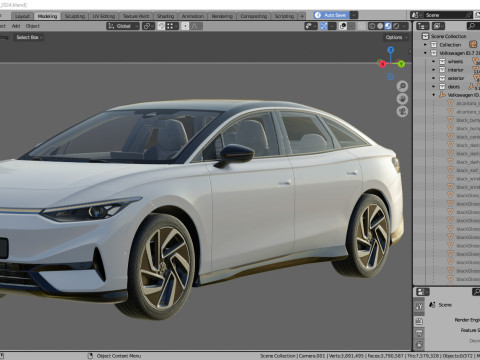Screen dimensions: 480x360
Task: Click the Outliner search field
Action: pyautogui.click(x=473, y=26)
